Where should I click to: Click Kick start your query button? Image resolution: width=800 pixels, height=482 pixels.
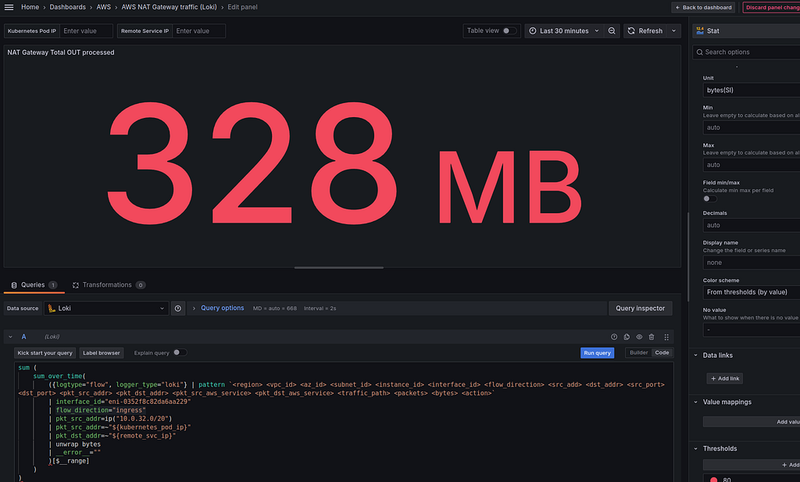tap(45, 353)
